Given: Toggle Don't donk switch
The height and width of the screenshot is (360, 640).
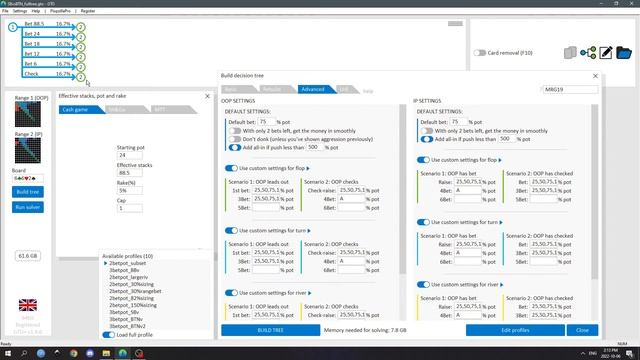Looking at the screenshot, I should 235,139.
